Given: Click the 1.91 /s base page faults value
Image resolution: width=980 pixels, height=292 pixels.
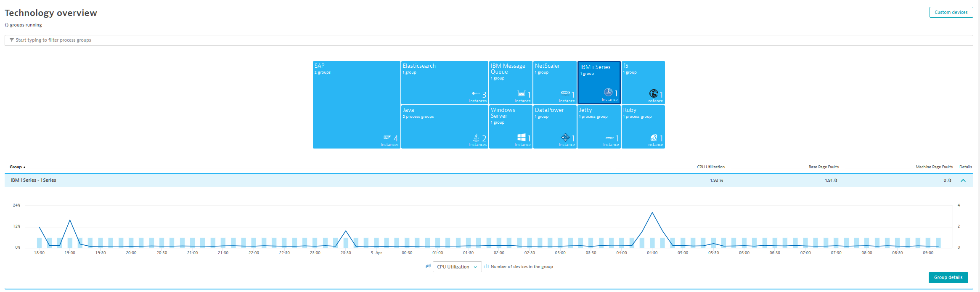Looking at the screenshot, I should [831, 180].
